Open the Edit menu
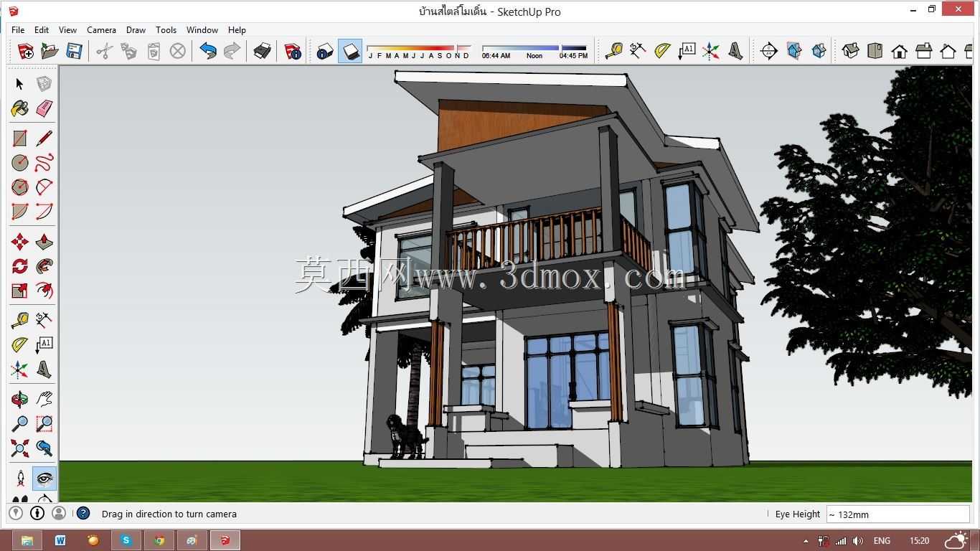 pos(42,30)
